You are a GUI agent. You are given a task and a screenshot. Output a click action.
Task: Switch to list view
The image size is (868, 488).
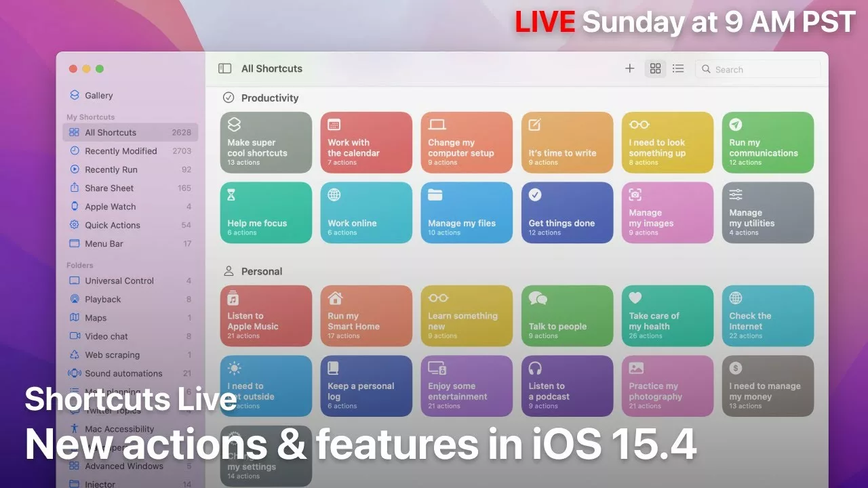tap(678, 68)
